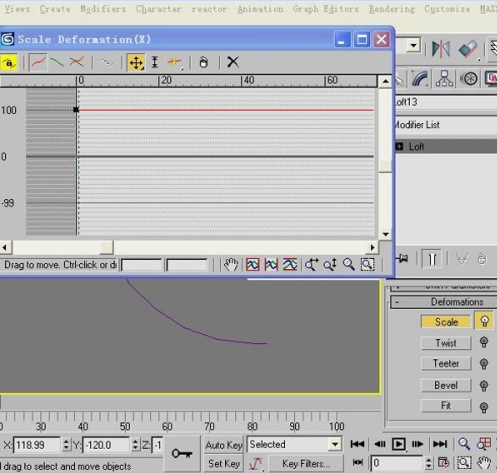Open the Selected key filter dropdown
This screenshot has height=473, width=497.
(335, 444)
